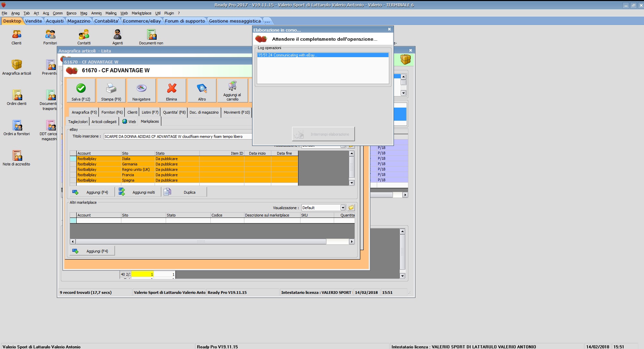Expand the Visualizzazione Default dropdown in Altri marketplace
644x349 pixels.
tap(343, 208)
